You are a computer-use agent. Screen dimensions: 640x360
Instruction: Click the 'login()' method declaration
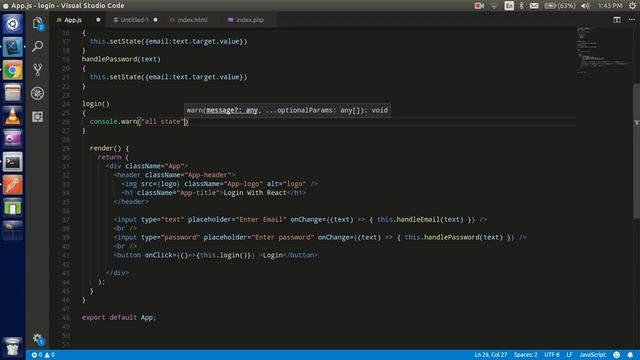coord(96,104)
